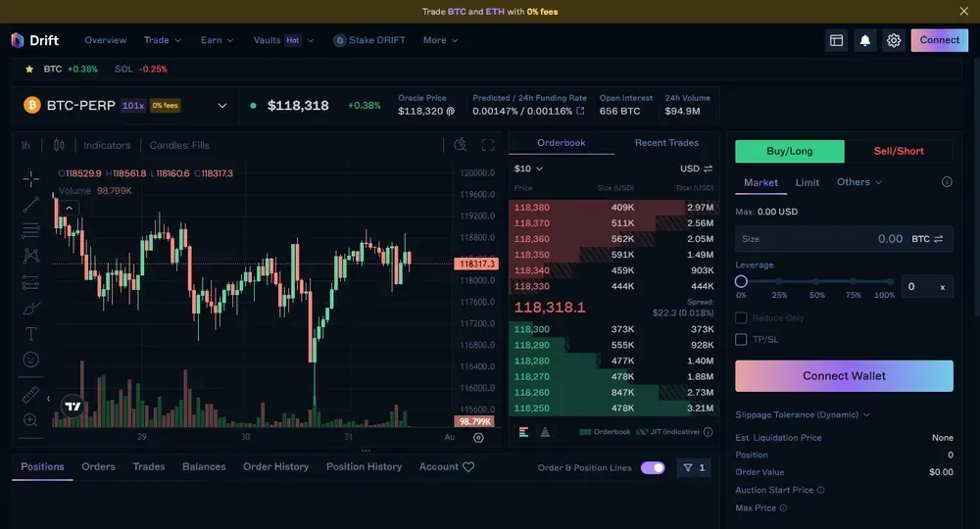
Task: Open Others order types dropdown
Action: [x=859, y=182]
